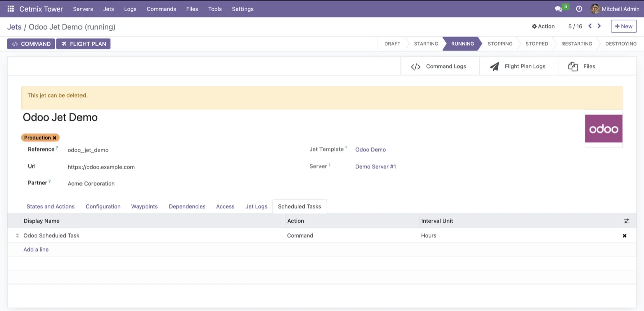This screenshot has height=311, width=644.
Task: Grab the drag handle beside Odoo Scheduled Task
Action: click(x=17, y=235)
